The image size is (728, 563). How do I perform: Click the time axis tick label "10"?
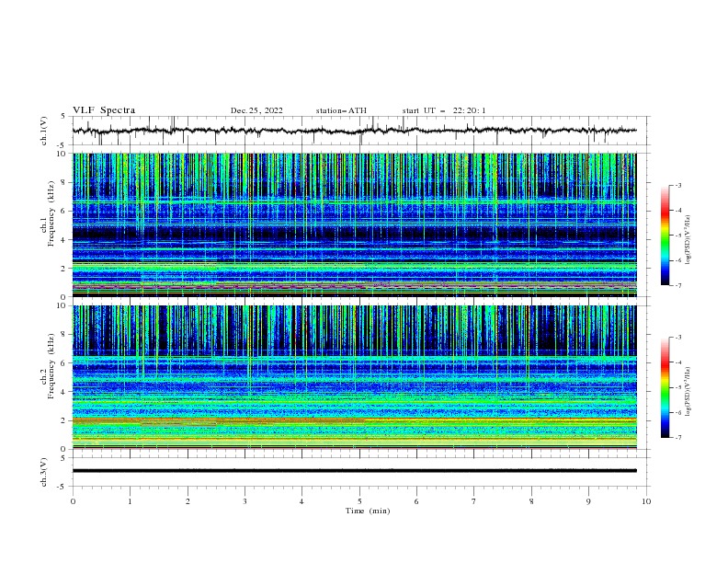click(x=646, y=501)
